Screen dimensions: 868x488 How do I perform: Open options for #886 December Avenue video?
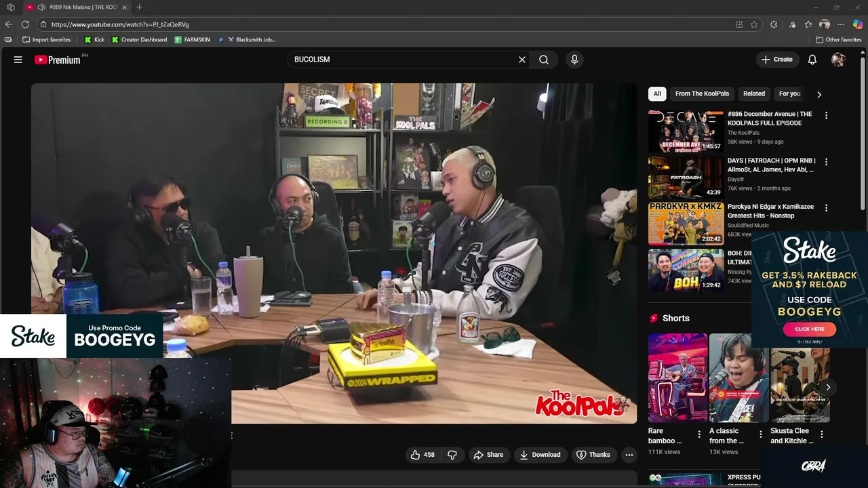[826, 115]
